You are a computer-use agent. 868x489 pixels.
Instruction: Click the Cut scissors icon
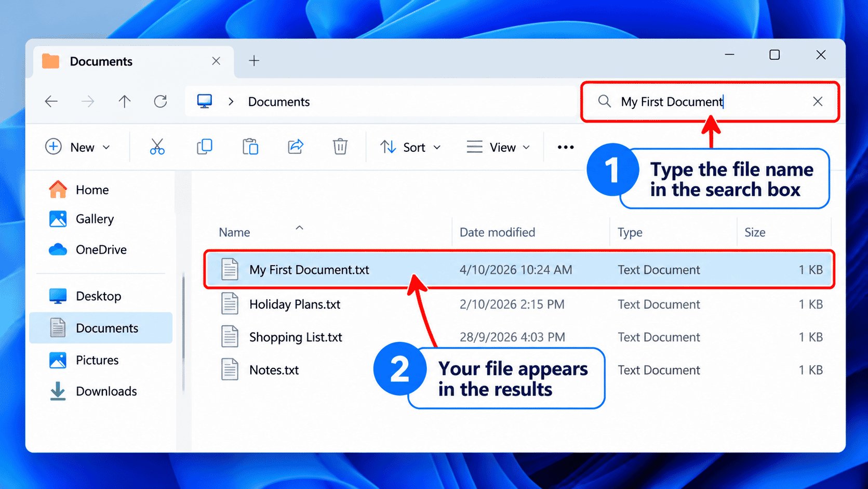(x=157, y=147)
